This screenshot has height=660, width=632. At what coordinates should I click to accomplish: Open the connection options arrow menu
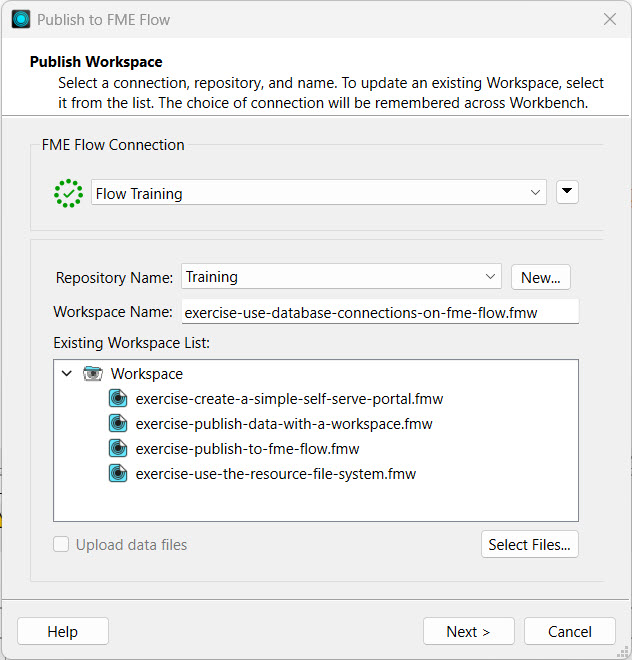pos(567,193)
